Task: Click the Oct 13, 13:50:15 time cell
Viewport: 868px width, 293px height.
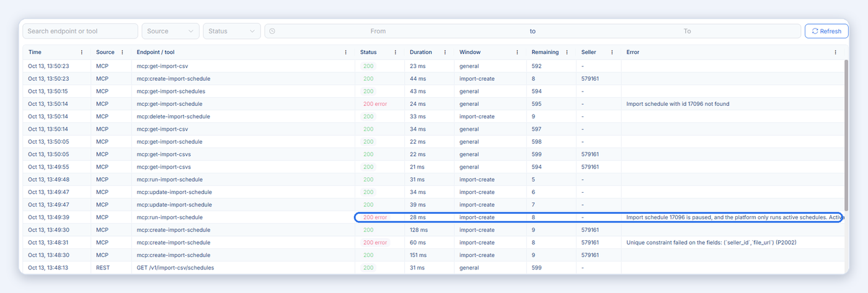Action: pyautogui.click(x=48, y=91)
